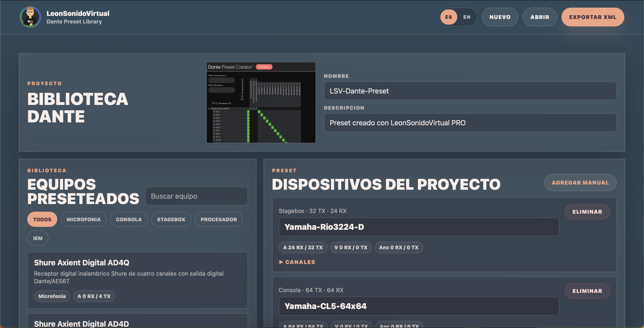
Task: Edit the Yamaha-Rio3224-D name field
Action: pos(419,227)
